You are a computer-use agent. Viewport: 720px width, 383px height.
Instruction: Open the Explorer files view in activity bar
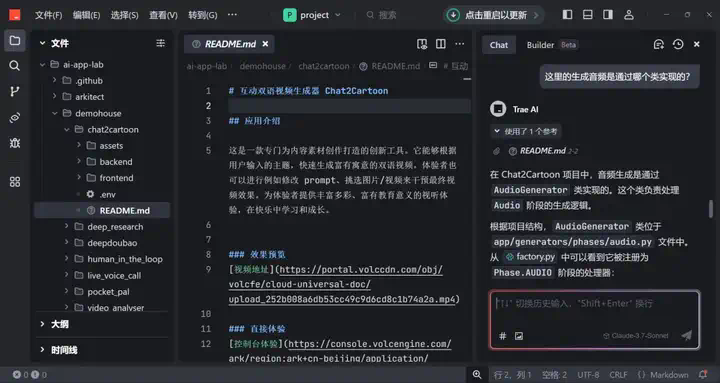(x=15, y=40)
